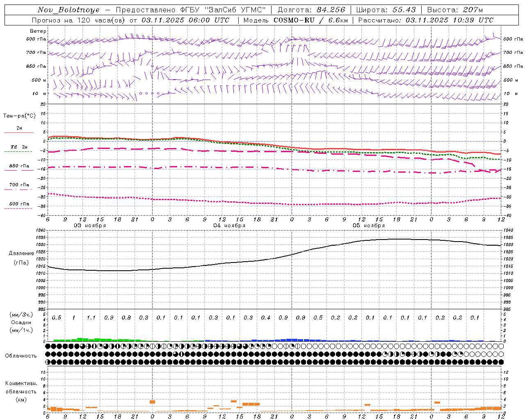Click the Осадки precipitation label
The height and width of the screenshot is (420, 525).
21,322
